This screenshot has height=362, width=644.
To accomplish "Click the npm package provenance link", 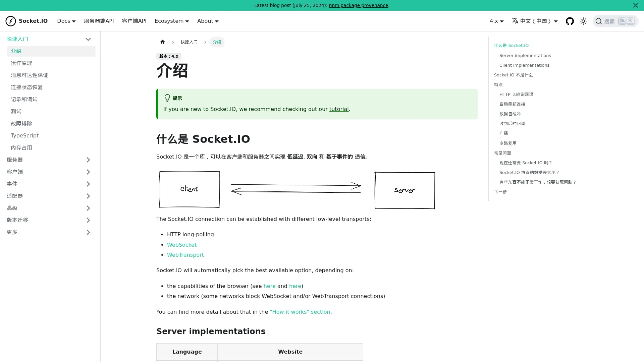I will [358, 5].
